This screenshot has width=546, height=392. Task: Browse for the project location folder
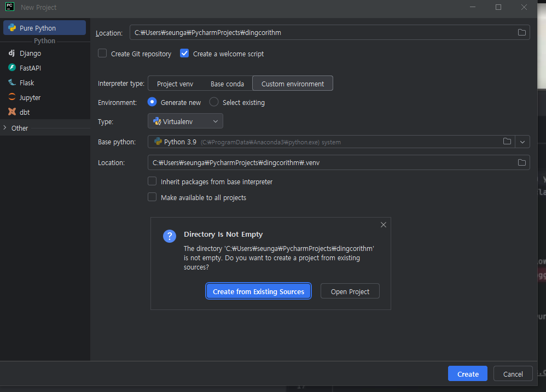pos(521,32)
